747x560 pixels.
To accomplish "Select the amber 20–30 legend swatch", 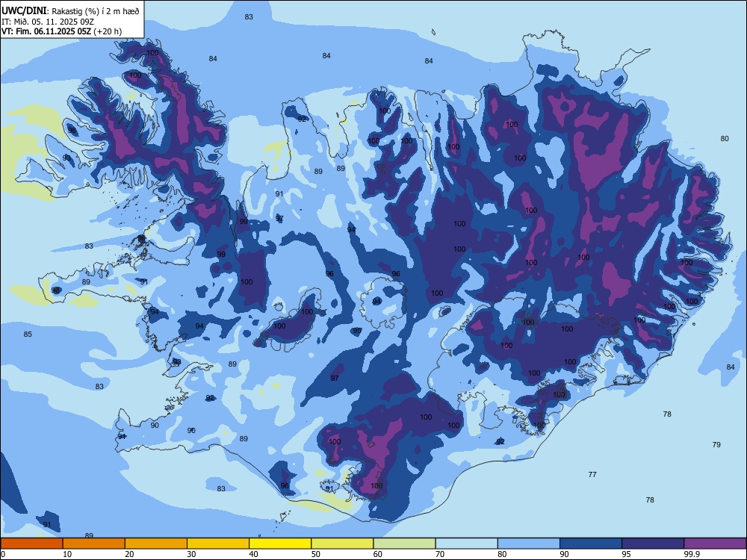I will coord(156,544).
